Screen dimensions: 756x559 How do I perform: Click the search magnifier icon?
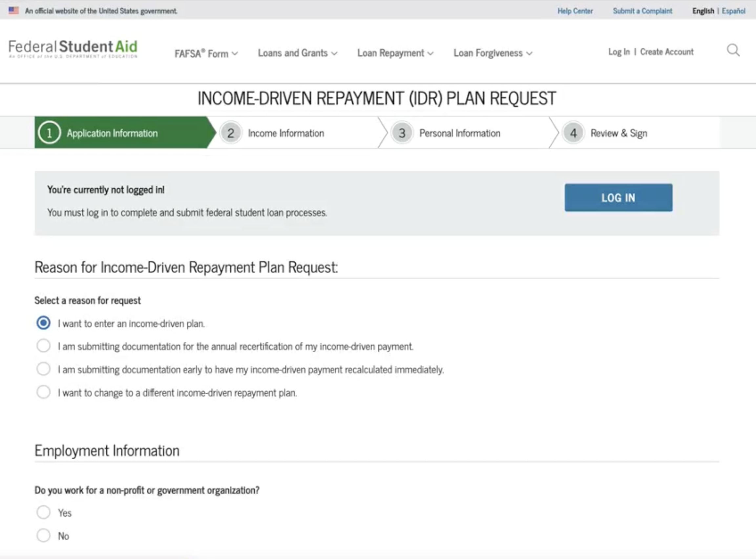[x=733, y=51]
